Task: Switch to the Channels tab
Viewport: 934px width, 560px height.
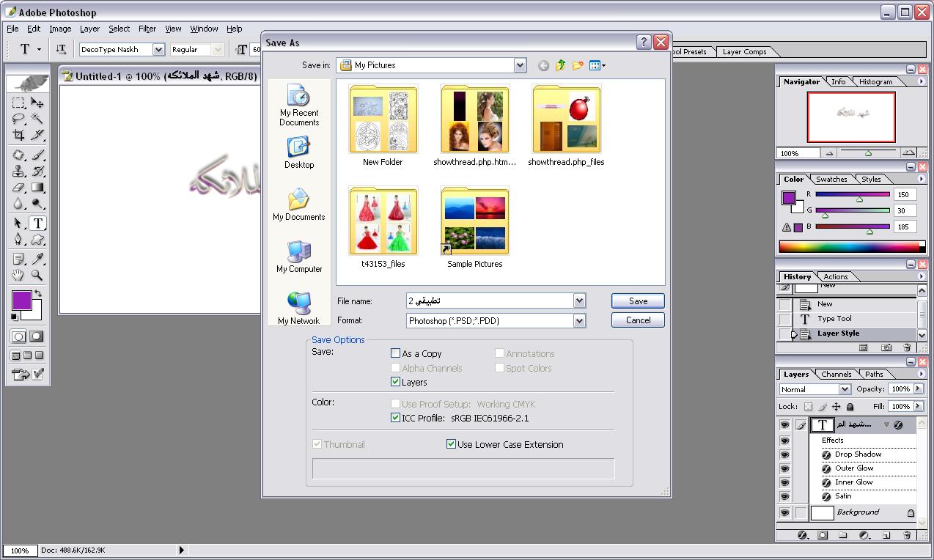Action: click(x=836, y=374)
